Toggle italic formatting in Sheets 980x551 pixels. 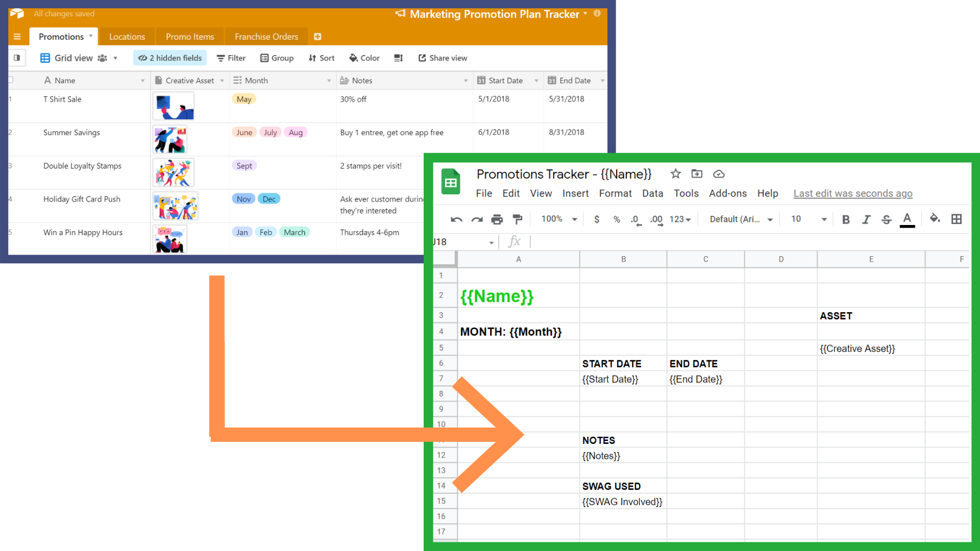click(x=866, y=219)
